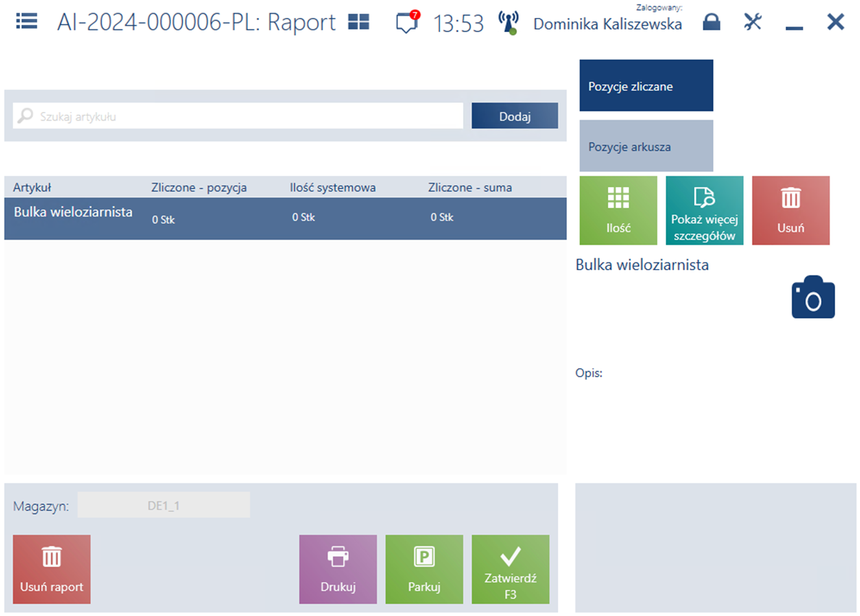
Task: Lock the session with the padlock icon
Action: tap(712, 22)
